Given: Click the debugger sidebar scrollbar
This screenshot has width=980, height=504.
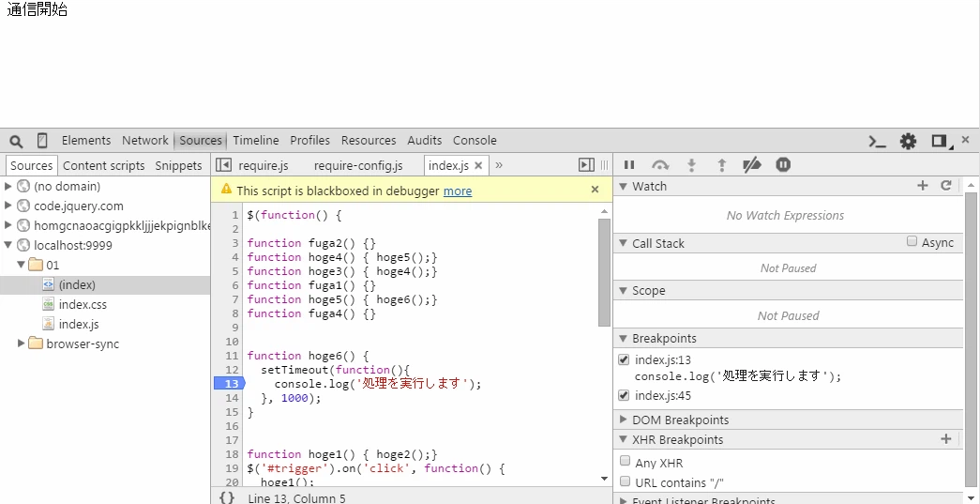Looking at the screenshot, I should (x=971, y=338).
